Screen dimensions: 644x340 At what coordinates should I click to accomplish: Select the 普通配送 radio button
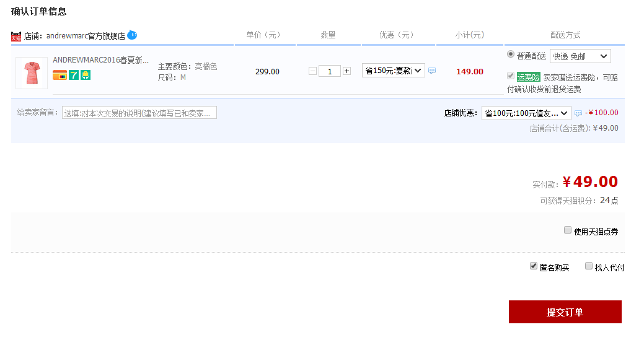pyautogui.click(x=511, y=54)
